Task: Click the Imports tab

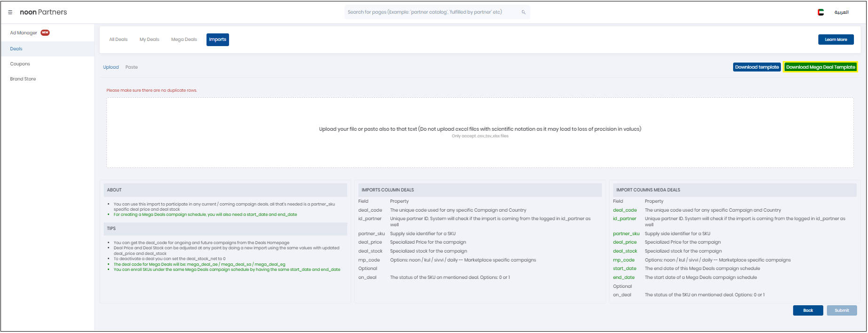Action: coord(218,40)
